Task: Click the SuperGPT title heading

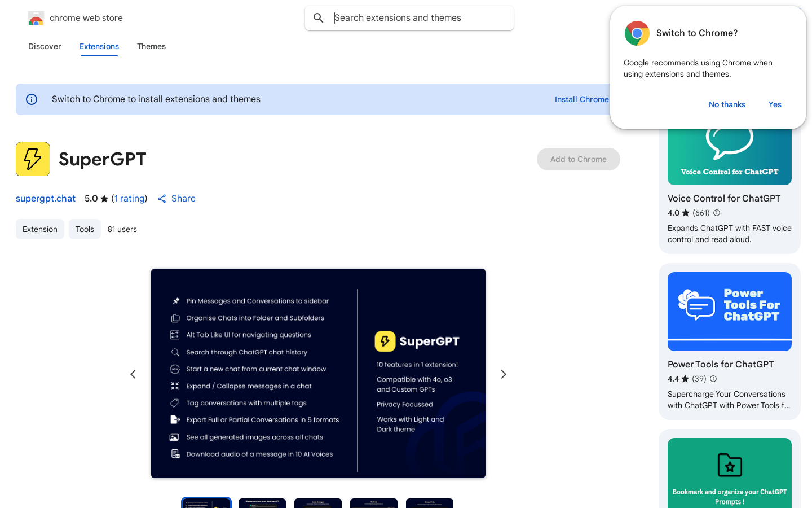Action: [103, 159]
